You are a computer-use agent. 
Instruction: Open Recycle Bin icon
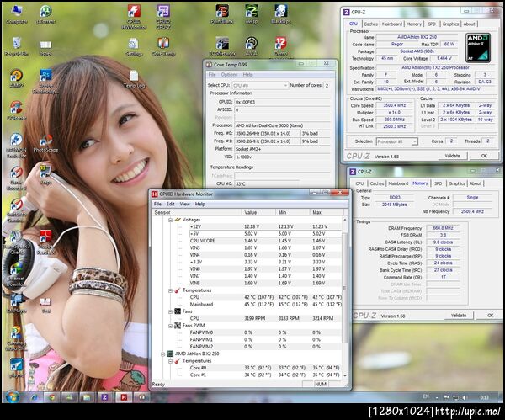tap(17, 46)
